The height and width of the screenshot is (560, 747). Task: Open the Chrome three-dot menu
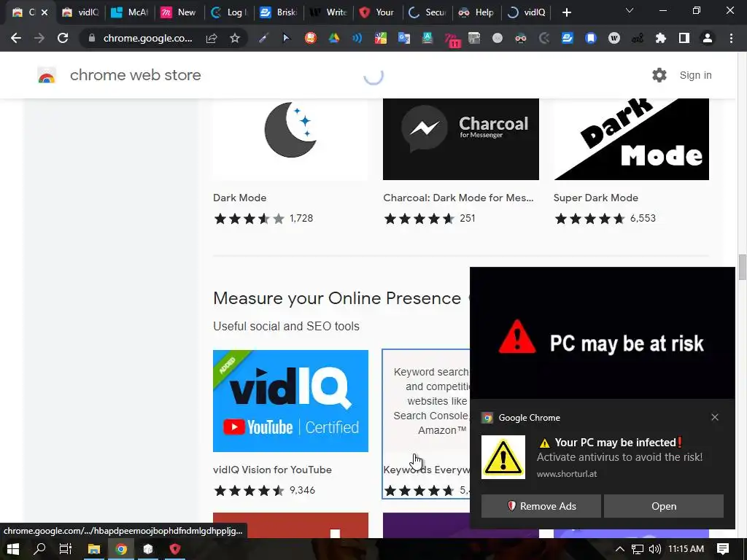(731, 38)
